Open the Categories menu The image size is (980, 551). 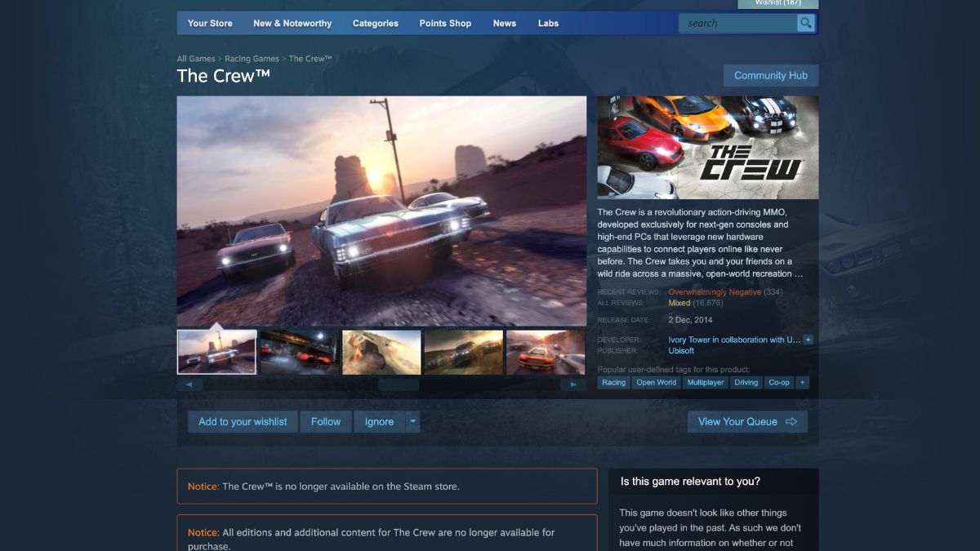tap(376, 23)
